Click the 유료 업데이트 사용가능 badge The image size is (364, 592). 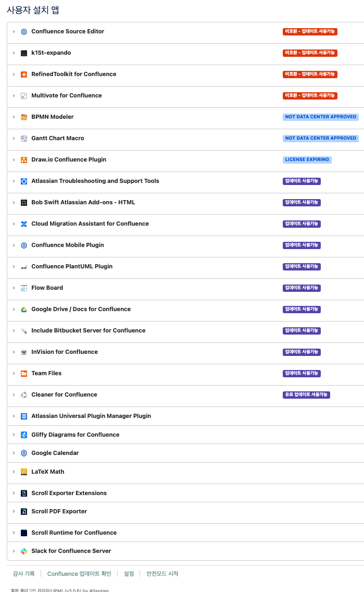(306, 395)
